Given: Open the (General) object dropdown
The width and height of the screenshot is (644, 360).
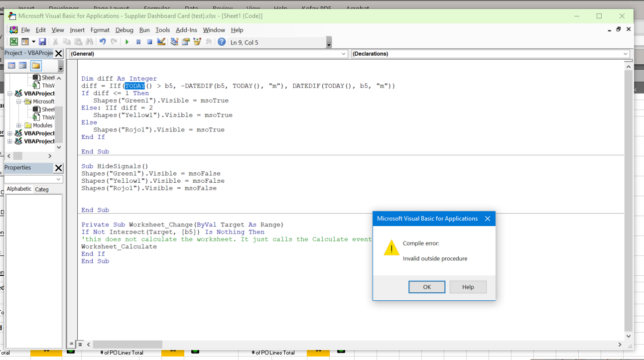Looking at the screenshot, I should (x=209, y=53).
